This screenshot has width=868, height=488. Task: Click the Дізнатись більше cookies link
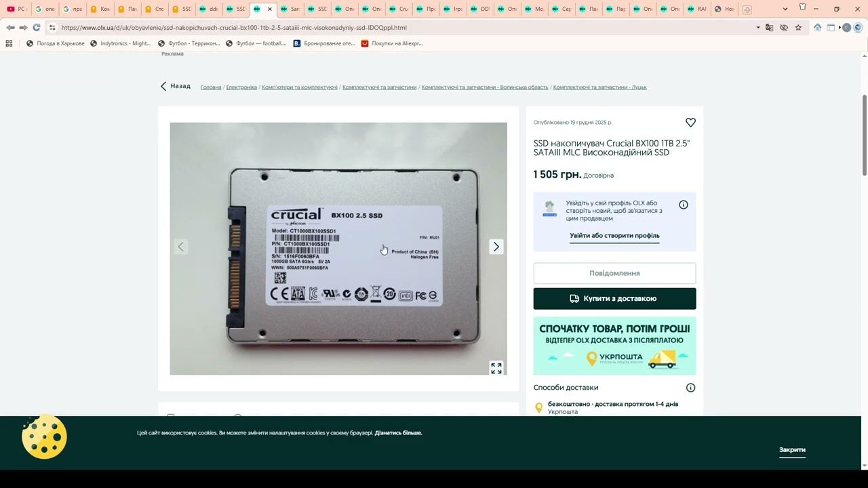coord(398,433)
